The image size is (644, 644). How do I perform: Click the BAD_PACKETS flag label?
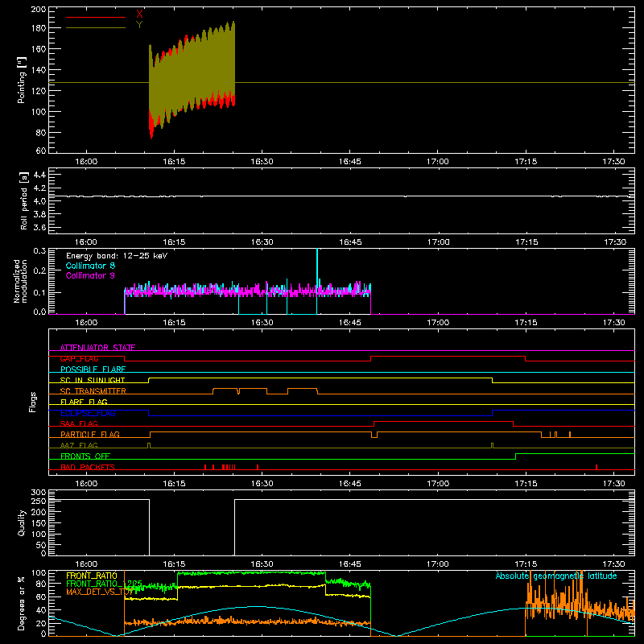click(88, 467)
